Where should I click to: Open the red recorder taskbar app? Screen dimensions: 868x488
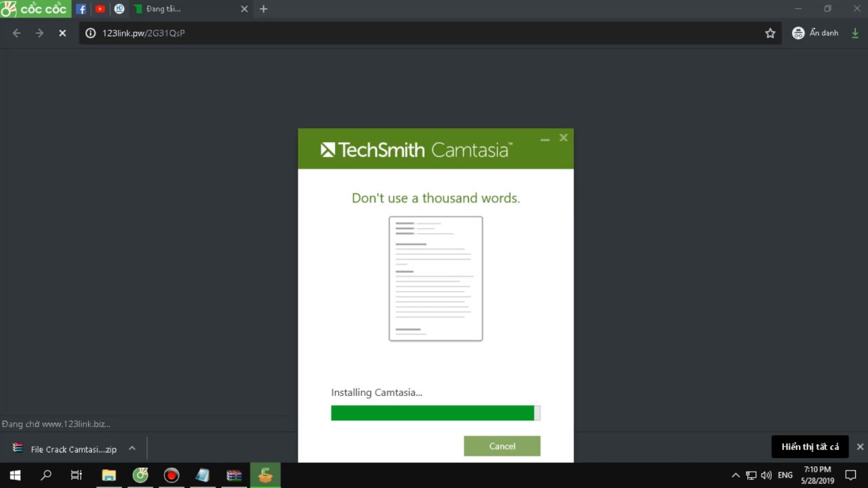tap(172, 475)
